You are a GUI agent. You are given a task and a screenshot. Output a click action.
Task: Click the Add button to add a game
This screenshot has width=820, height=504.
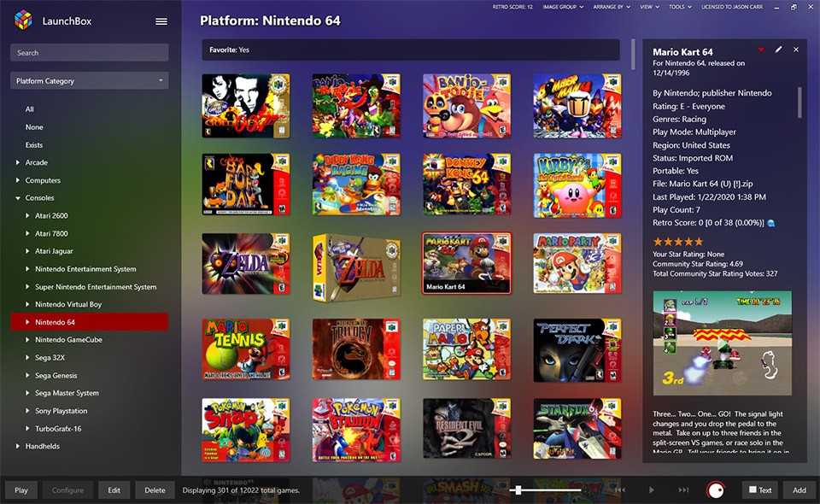pos(799,490)
